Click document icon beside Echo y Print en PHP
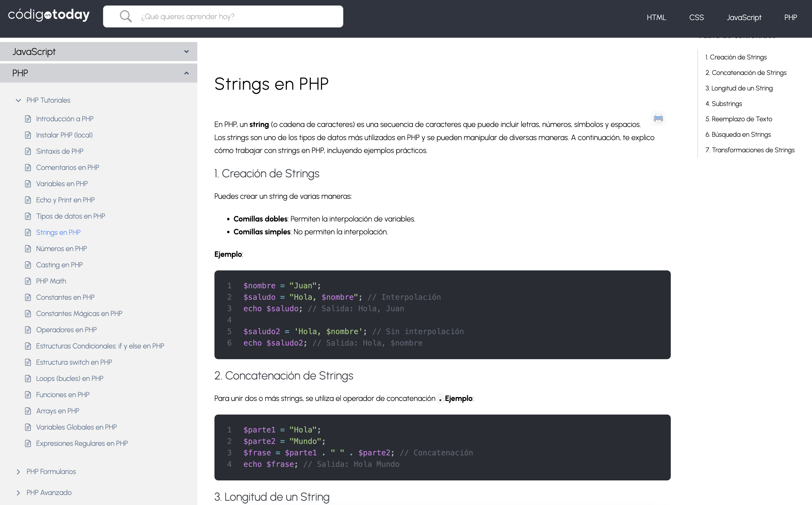This screenshot has height=505, width=812. 28,200
